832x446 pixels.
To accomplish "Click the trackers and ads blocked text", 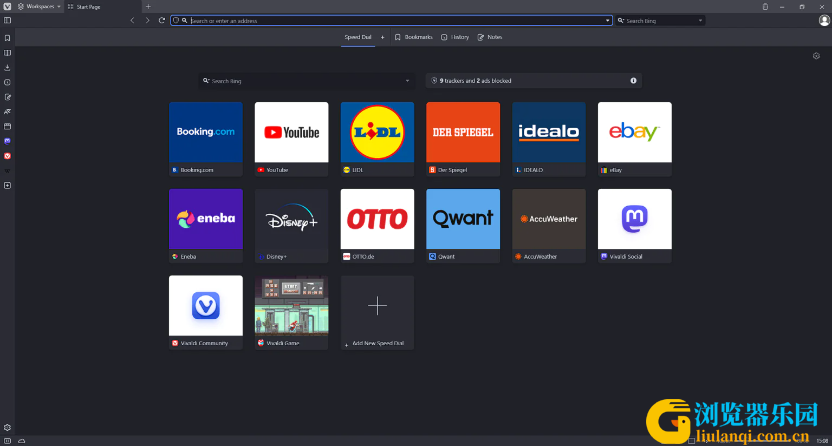I will 475,81.
